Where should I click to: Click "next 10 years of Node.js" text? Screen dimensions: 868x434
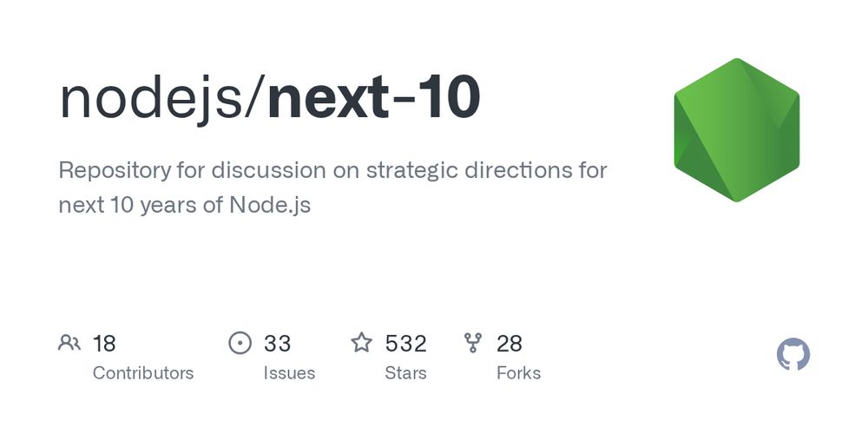pos(184,206)
